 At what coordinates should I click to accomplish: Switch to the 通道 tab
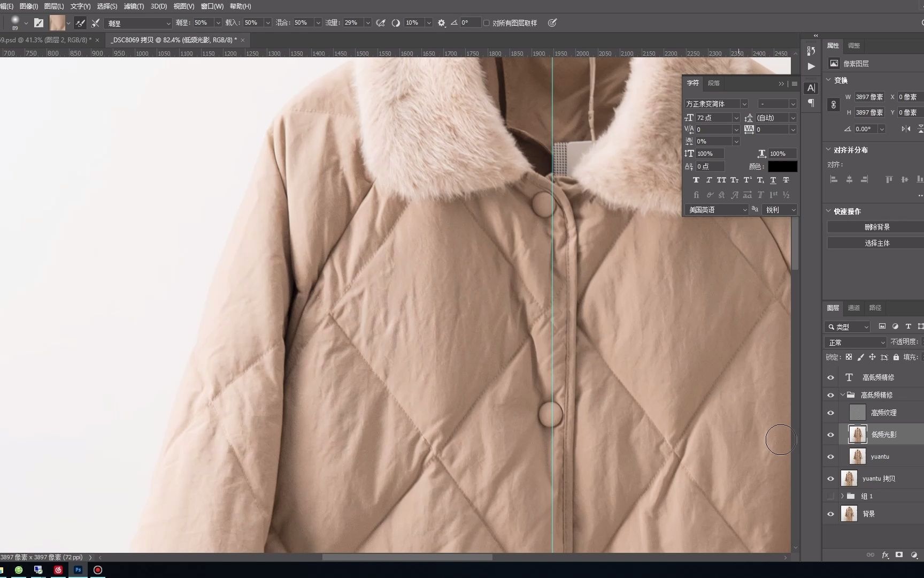854,308
